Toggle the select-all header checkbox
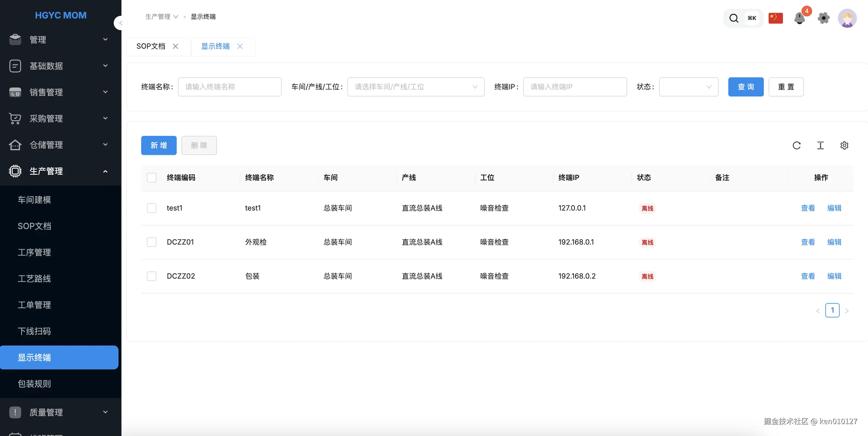 (x=152, y=178)
